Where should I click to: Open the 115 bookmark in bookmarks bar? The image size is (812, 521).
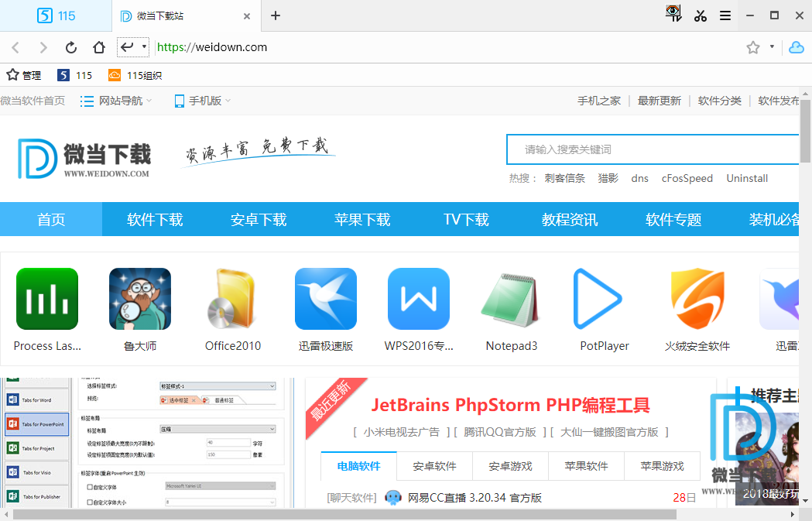point(74,75)
